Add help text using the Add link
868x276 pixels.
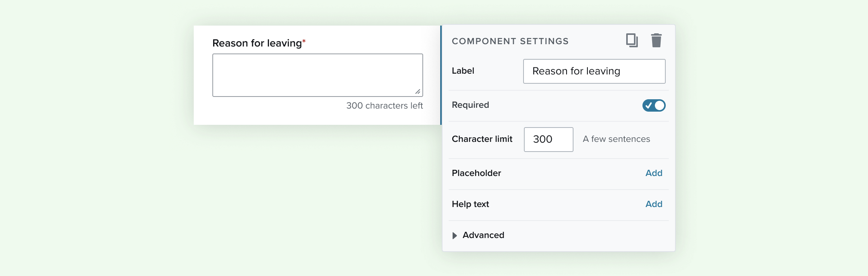click(654, 204)
